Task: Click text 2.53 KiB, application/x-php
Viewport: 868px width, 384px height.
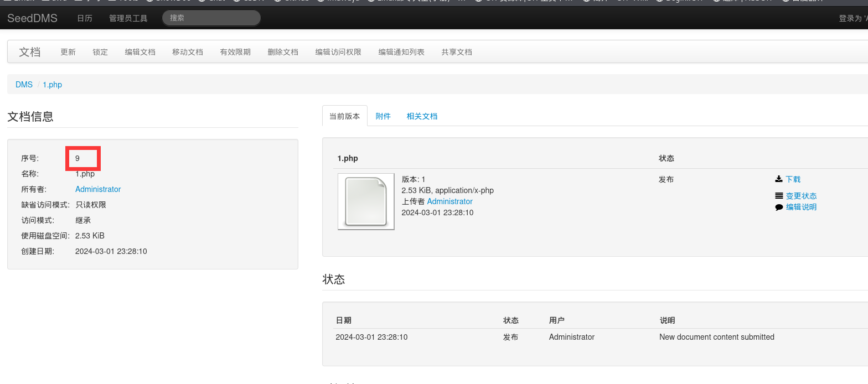Action: tap(447, 190)
